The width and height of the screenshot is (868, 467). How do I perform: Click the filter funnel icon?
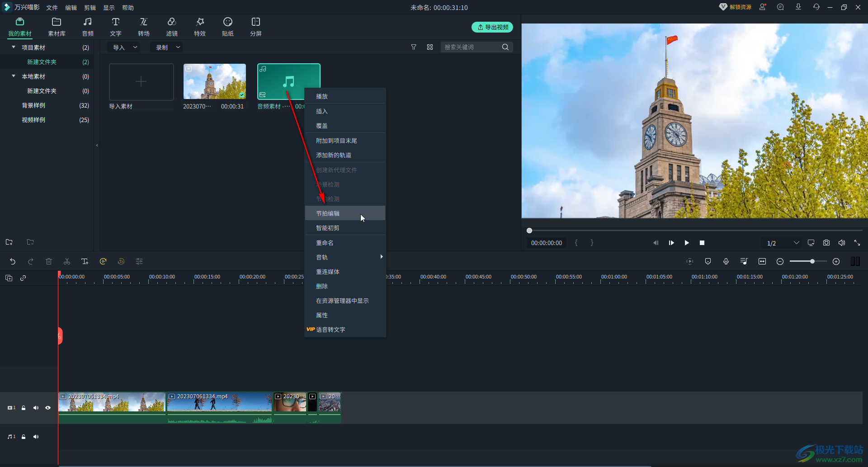click(x=414, y=47)
